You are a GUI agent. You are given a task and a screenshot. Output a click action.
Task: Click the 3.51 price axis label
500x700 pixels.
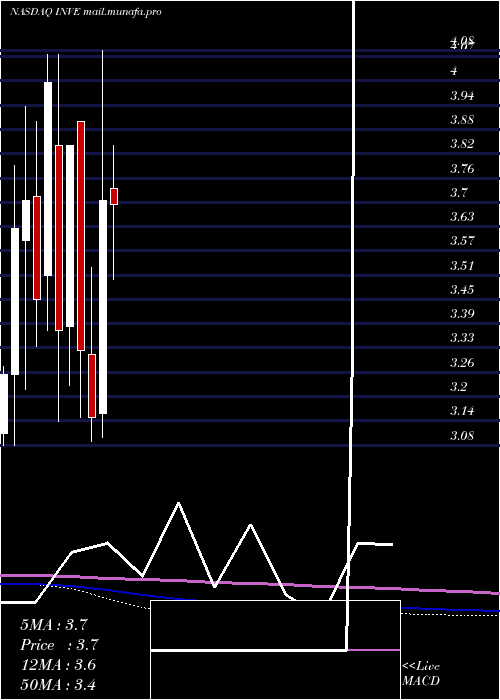pyautogui.click(x=462, y=266)
